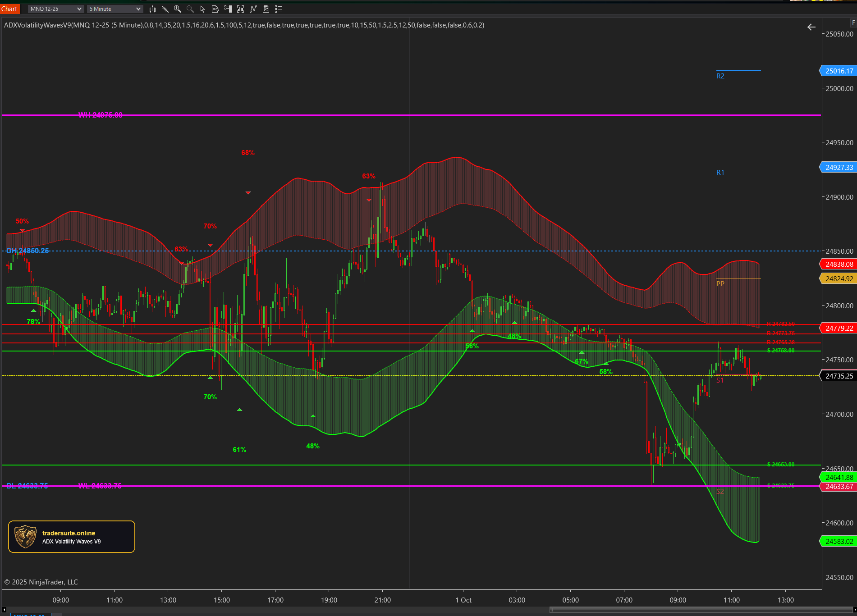Grab the horizontal chart scrollbar thumb
Screen dimensions: 857x616
(700, 610)
